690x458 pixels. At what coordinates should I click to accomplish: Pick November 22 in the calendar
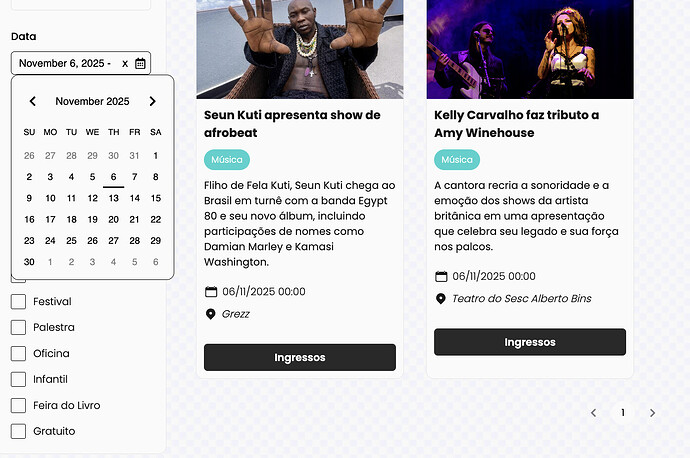coord(156,220)
